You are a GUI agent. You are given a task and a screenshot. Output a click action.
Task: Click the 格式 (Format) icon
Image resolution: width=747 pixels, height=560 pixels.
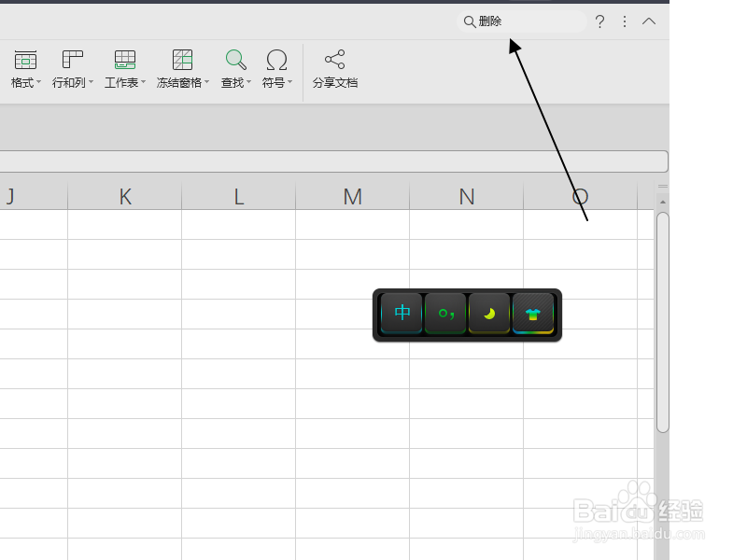click(x=25, y=60)
